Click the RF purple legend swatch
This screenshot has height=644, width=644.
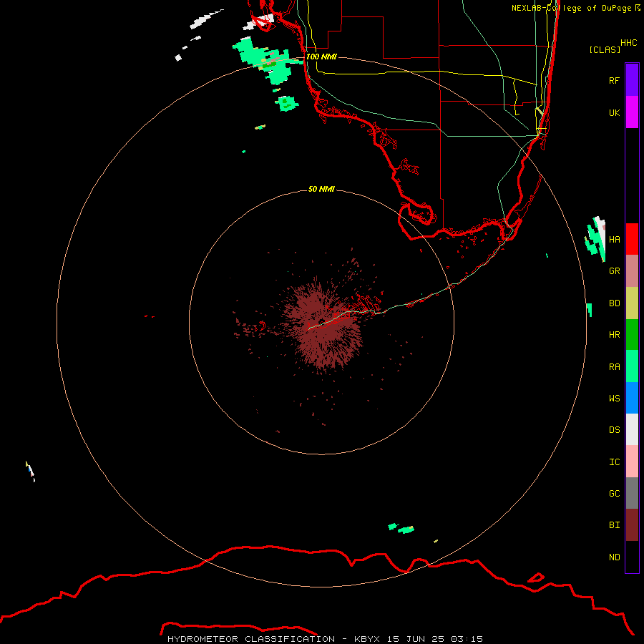point(632,80)
